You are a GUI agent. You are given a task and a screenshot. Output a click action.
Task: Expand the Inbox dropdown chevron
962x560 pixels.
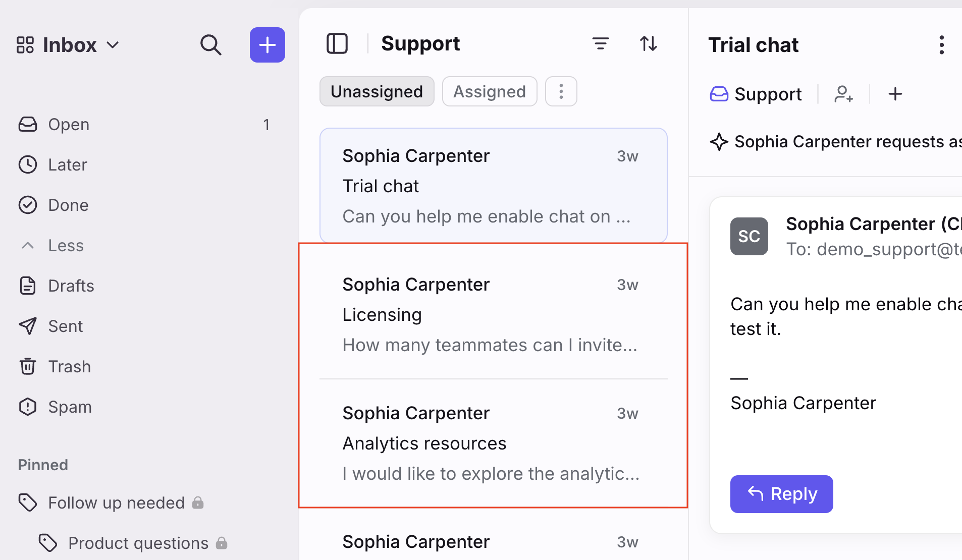click(x=113, y=45)
